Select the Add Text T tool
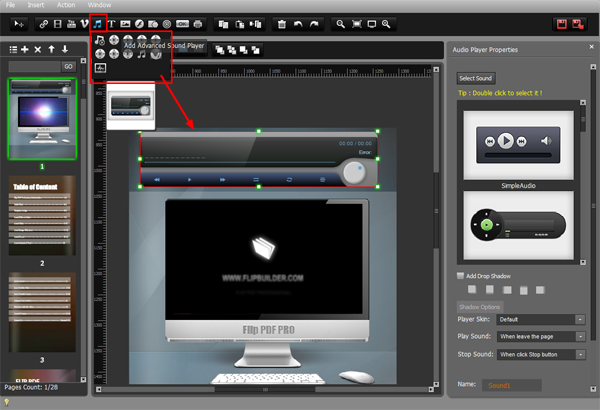Viewport: 600px width, 410px height. (x=111, y=24)
